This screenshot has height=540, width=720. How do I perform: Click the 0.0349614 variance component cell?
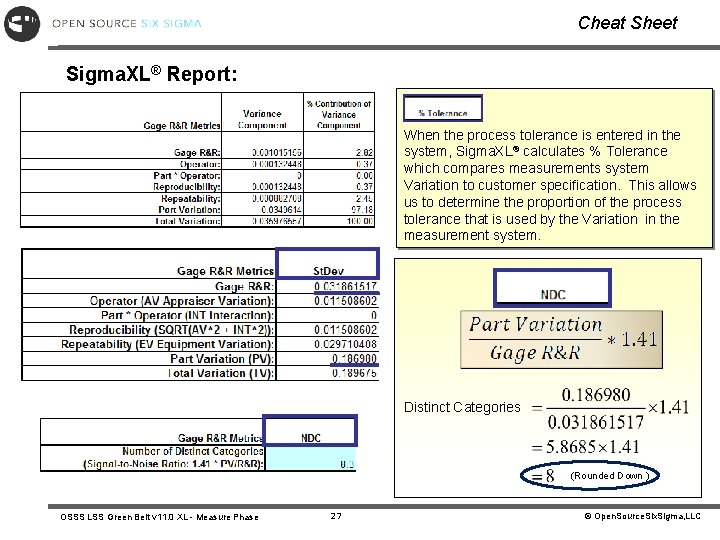pos(281,209)
